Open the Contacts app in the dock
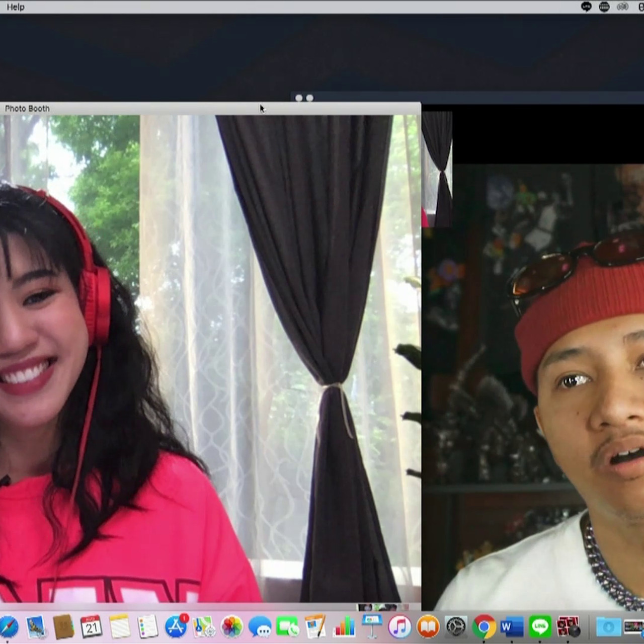 coord(64,627)
